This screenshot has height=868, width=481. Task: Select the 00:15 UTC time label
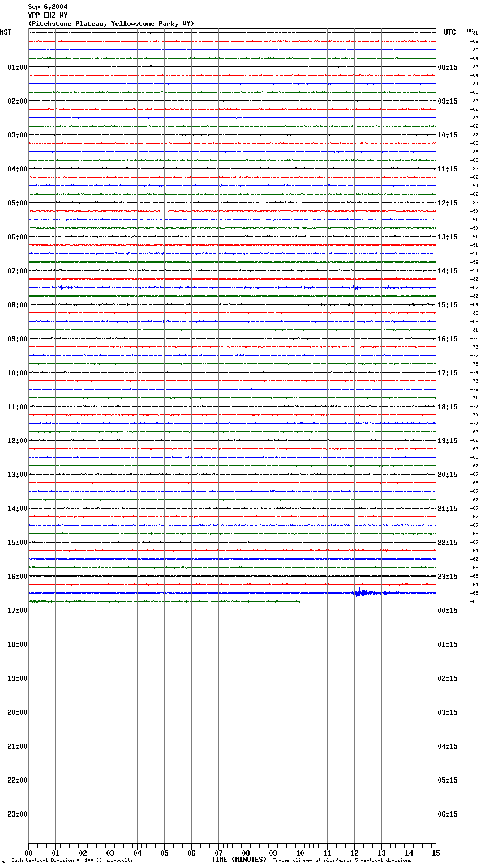click(448, 611)
